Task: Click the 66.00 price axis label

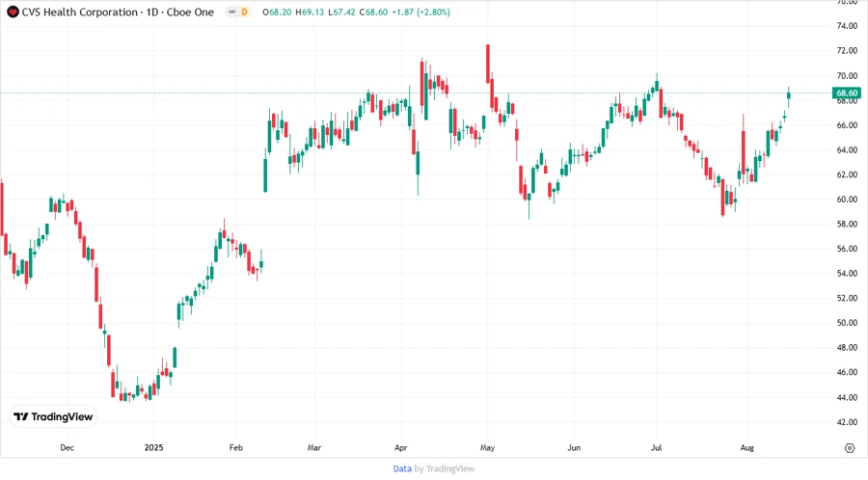Action: [x=847, y=125]
